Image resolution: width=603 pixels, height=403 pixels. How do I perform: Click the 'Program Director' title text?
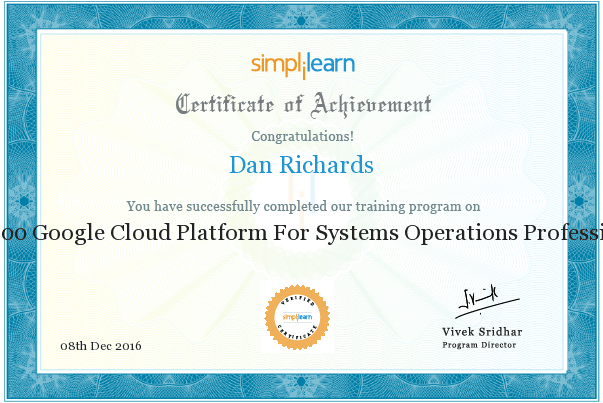pyautogui.click(x=479, y=345)
